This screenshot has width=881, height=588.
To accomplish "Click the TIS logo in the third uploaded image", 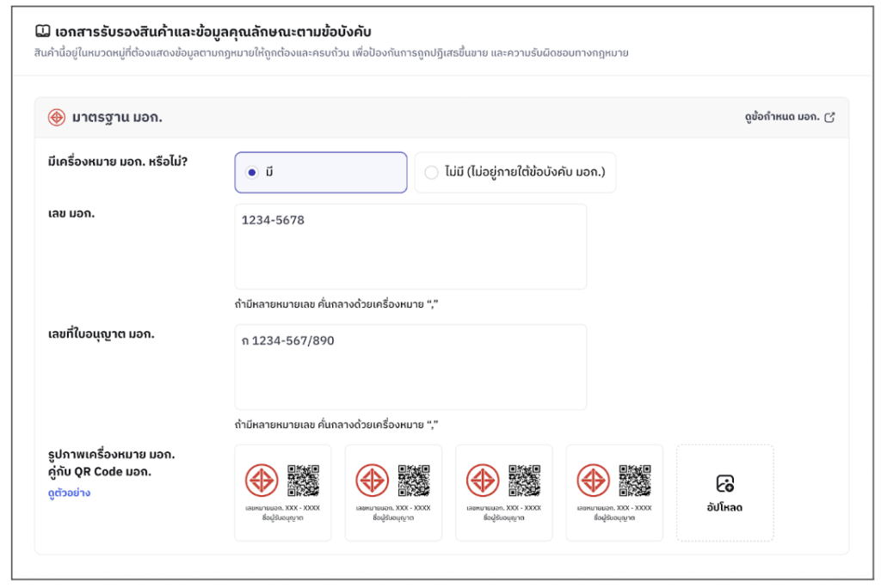I will (483, 481).
